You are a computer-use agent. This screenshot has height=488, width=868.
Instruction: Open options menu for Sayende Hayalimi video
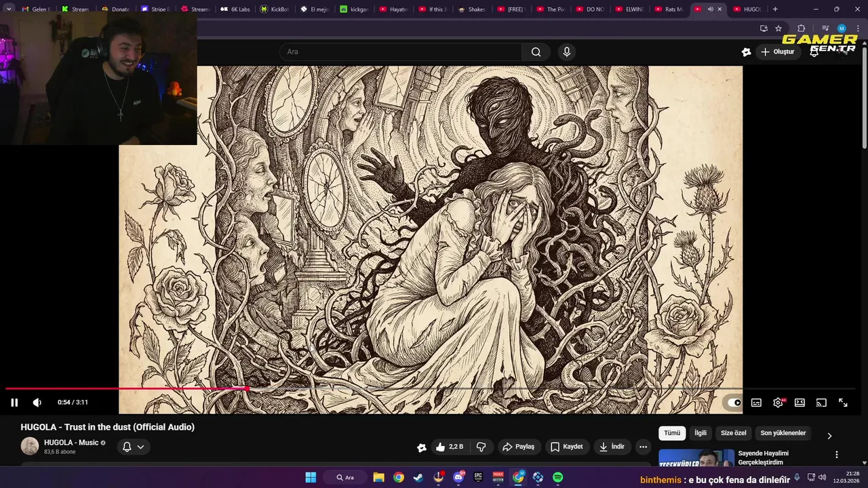(x=836, y=455)
